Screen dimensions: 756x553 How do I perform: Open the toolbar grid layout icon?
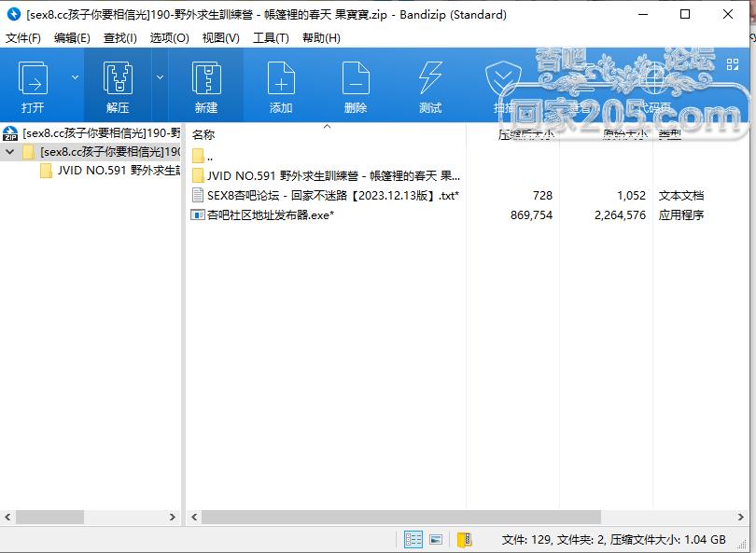point(733,64)
